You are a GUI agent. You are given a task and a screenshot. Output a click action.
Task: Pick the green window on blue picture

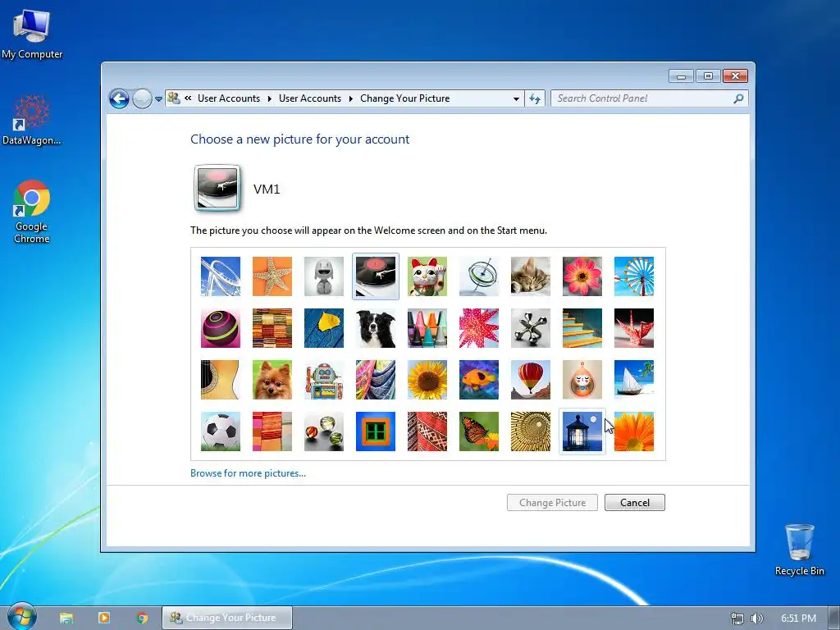(376, 431)
